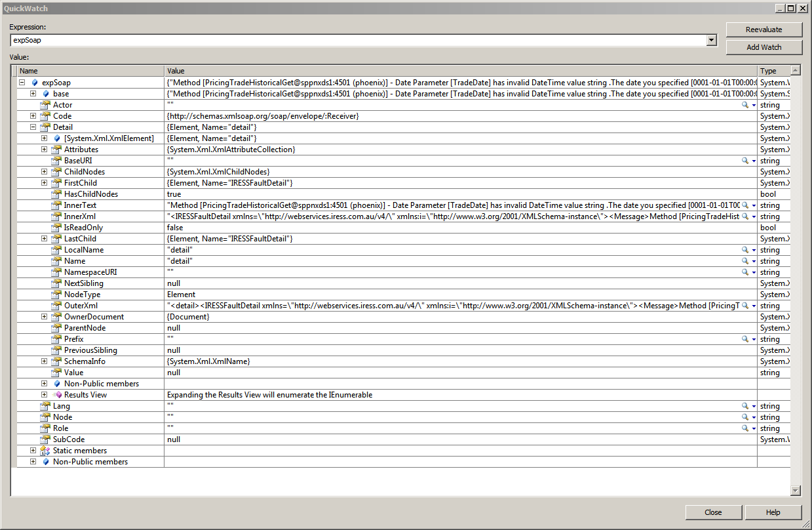Screen dimensions: 812x530
Task: Expand the Code property
Action: (x=33, y=116)
